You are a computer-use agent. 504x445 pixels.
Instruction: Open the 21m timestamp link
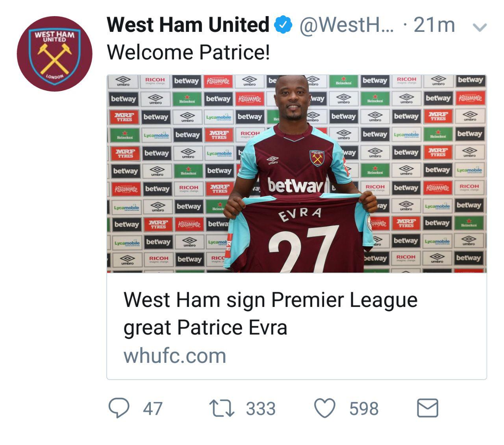pyautogui.click(x=434, y=25)
